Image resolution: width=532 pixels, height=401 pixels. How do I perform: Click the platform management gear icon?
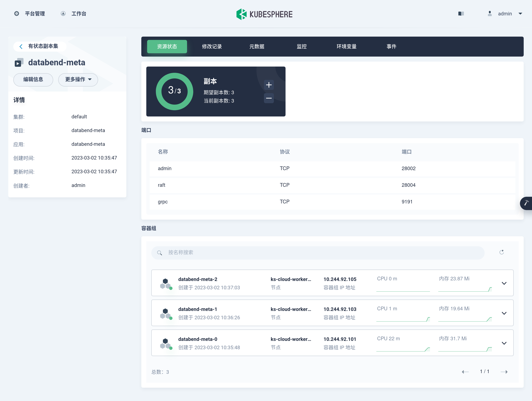tap(16, 14)
